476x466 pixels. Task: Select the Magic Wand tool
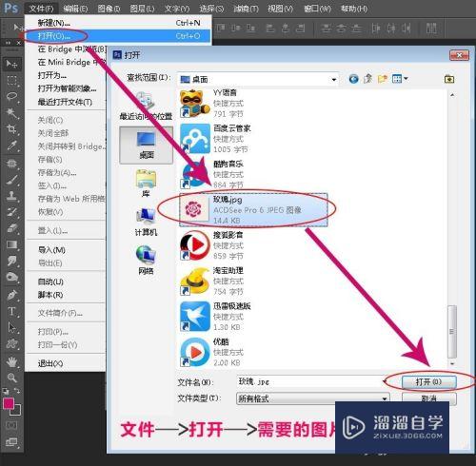coord(12,113)
